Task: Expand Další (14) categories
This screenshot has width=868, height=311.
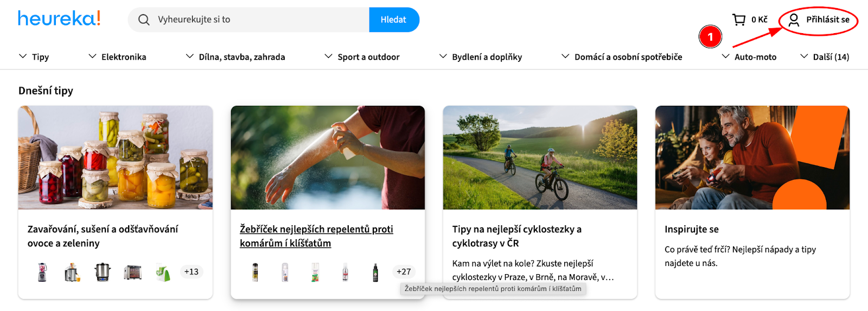Action: click(x=825, y=56)
